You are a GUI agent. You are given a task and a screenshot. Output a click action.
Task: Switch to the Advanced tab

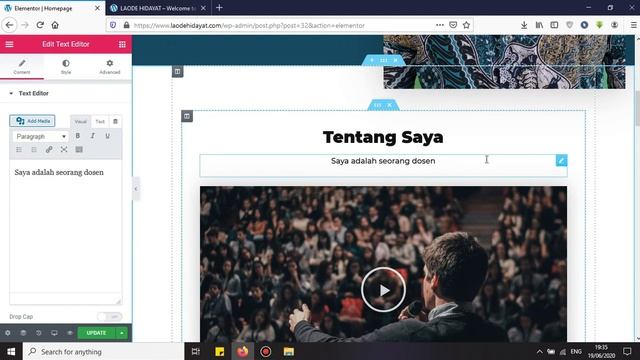coord(110,67)
